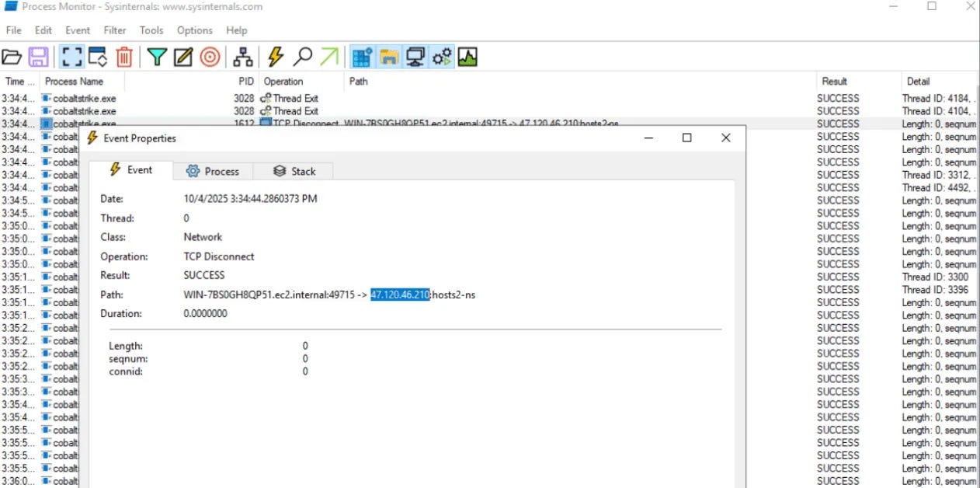The height and width of the screenshot is (488, 980).
Task: Click the Operation column header
Action: 301,81
